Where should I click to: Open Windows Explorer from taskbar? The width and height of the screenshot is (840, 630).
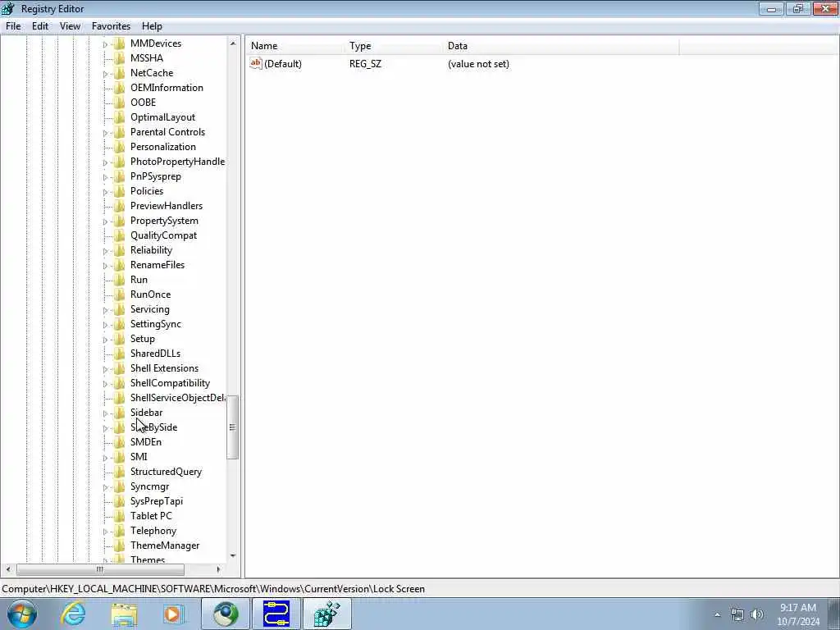tap(125, 614)
